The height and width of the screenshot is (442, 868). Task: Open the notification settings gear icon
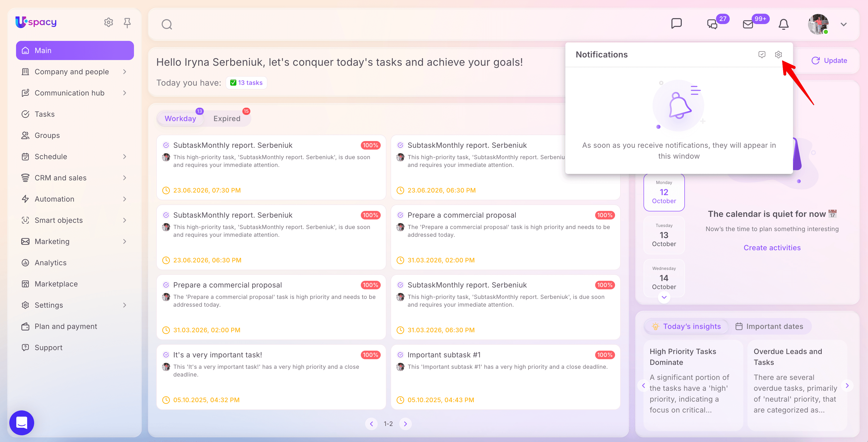pyautogui.click(x=778, y=55)
